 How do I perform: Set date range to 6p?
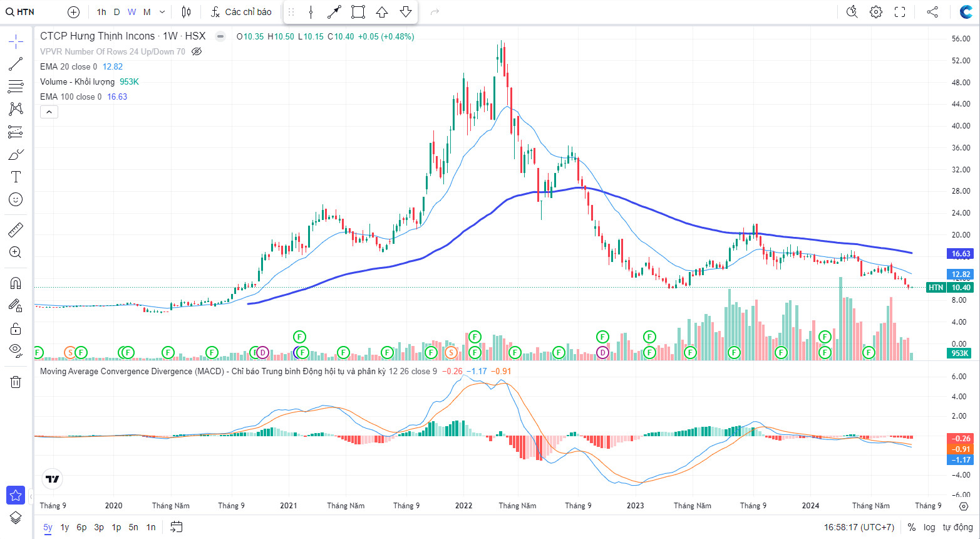[x=81, y=527]
